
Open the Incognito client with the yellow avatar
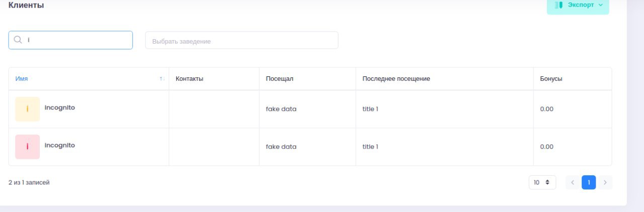[60, 108]
